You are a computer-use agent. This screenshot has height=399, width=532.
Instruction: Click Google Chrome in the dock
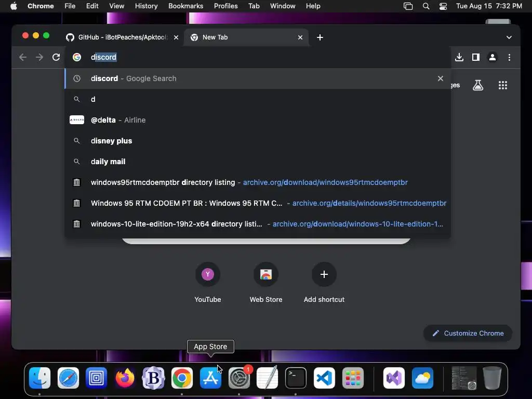[182, 378]
